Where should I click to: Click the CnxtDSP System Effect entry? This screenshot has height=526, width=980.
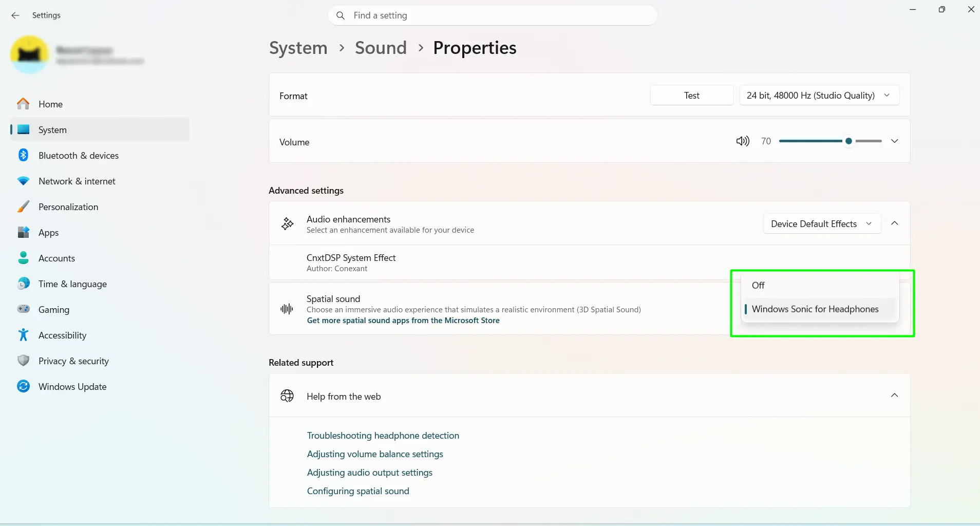click(x=589, y=262)
